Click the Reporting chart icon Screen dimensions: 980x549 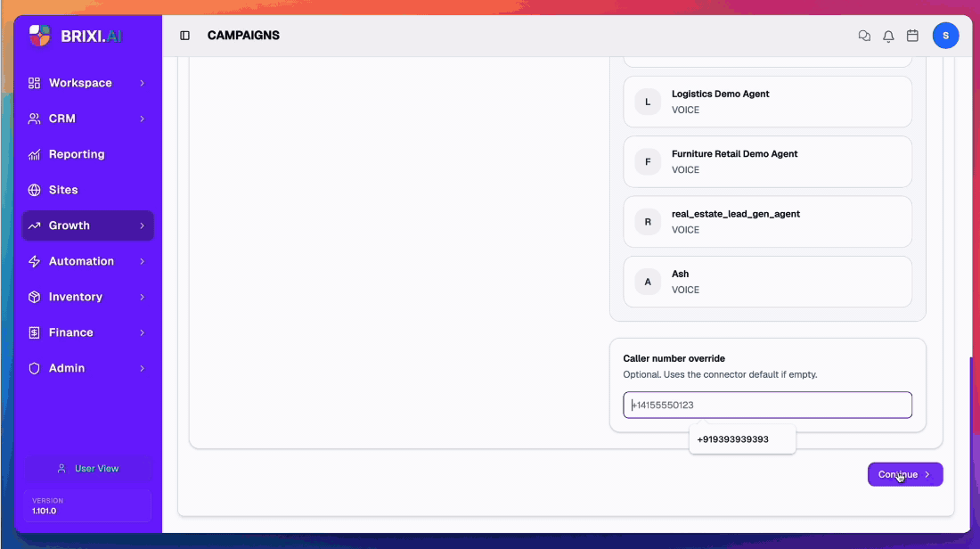(35, 154)
